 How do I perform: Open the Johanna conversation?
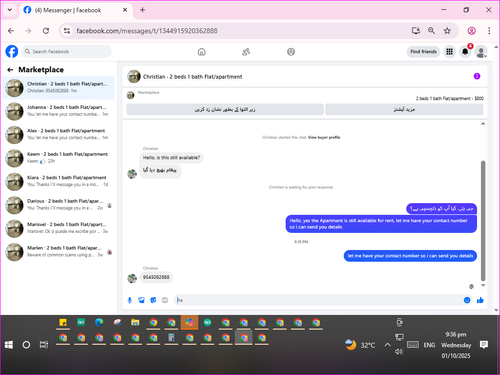coord(59,111)
